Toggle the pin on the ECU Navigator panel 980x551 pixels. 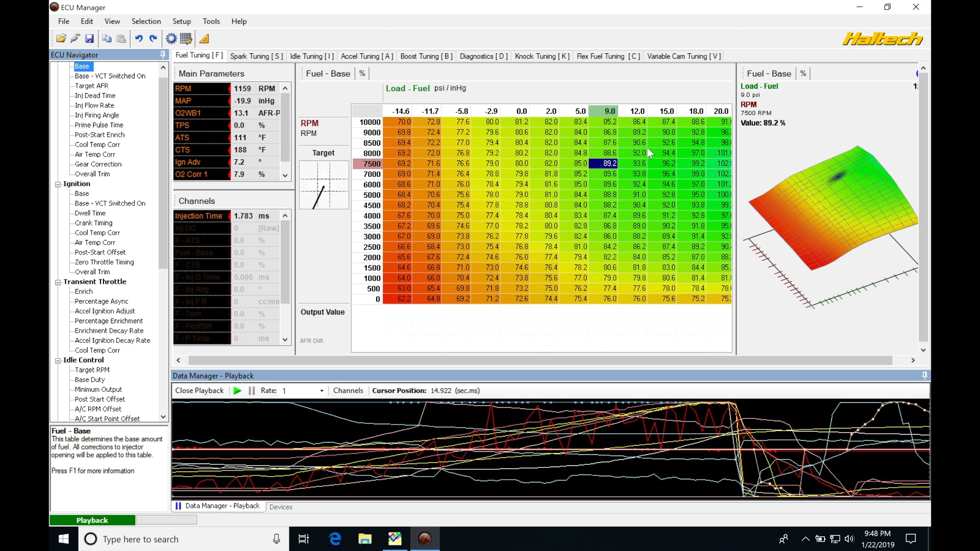click(x=162, y=55)
